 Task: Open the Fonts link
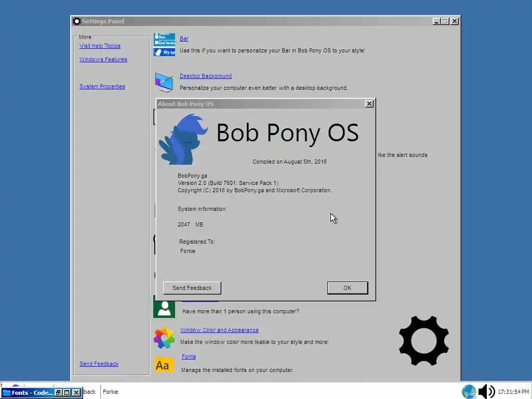(x=189, y=356)
